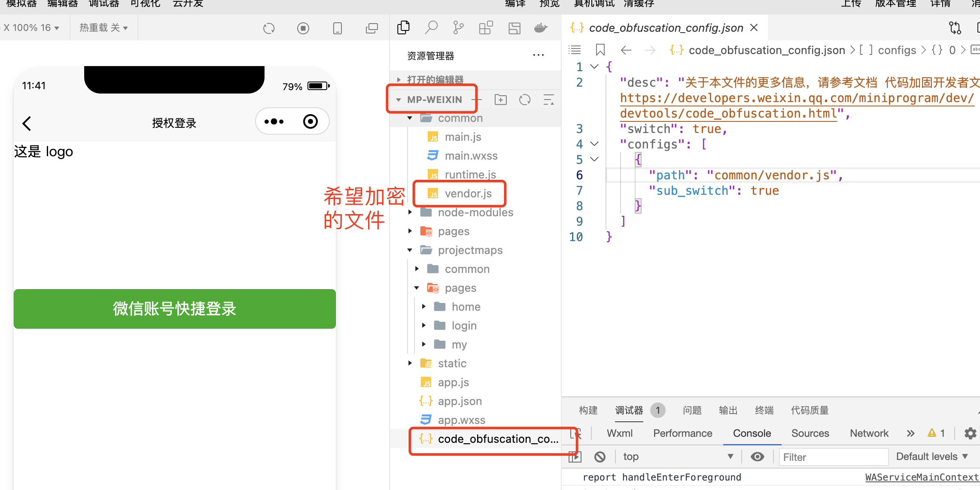This screenshot has height=490, width=980.
Task: Open the vendor.js file in tree
Action: pyautogui.click(x=468, y=194)
